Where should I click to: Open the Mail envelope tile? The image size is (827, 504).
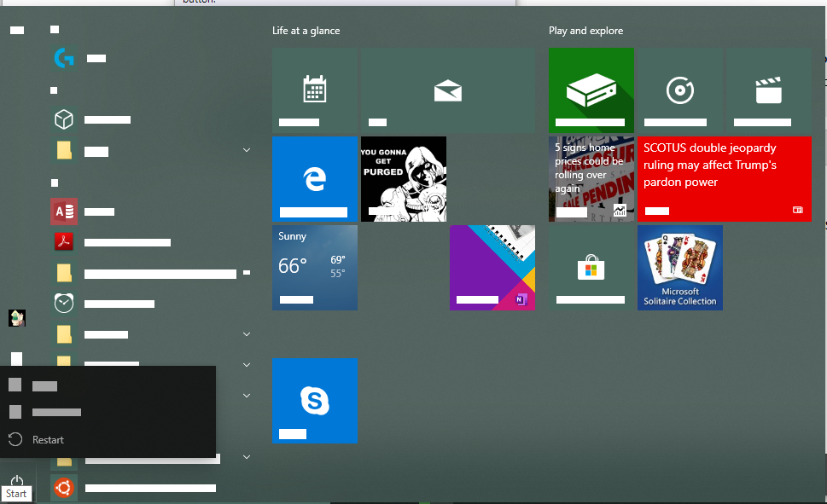pyautogui.click(x=448, y=90)
